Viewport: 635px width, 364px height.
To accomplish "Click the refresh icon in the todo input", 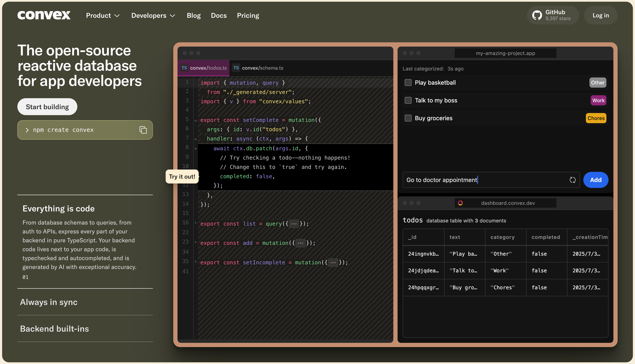I will click(x=573, y=180).
